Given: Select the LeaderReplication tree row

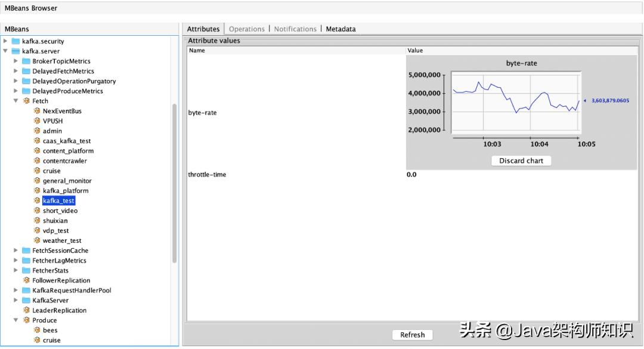Looking at the screenshot, I should [59, 310].
